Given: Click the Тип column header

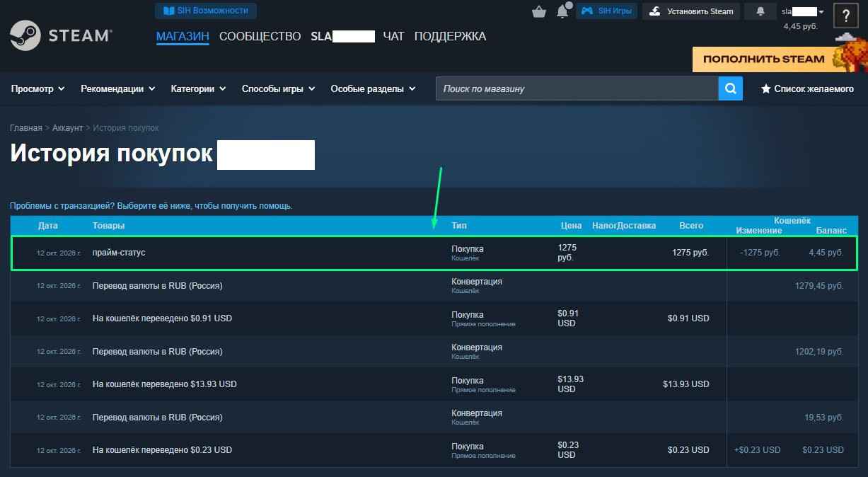Looking at the screenshot, I should (459, 226).
